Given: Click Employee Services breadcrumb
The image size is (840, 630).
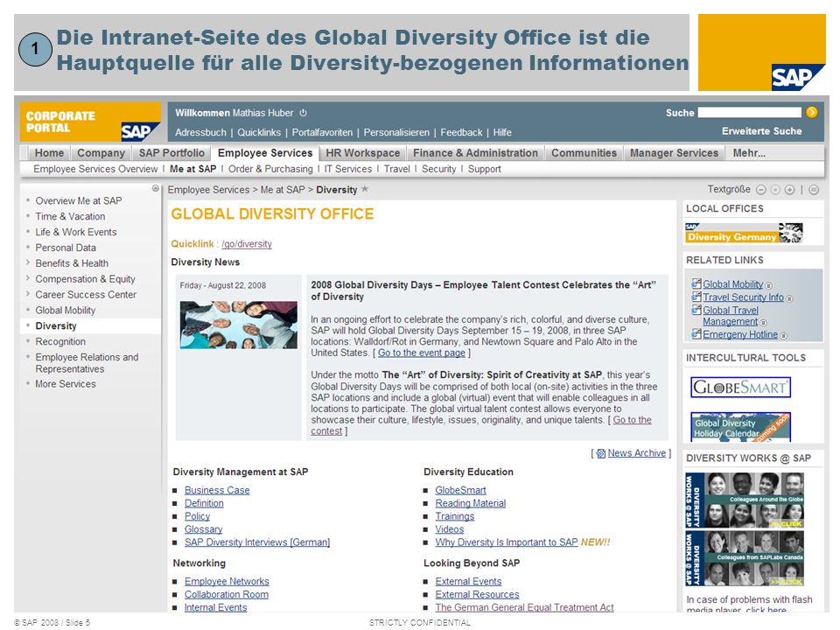Looking at the screenshot, I should pos(208,190).
